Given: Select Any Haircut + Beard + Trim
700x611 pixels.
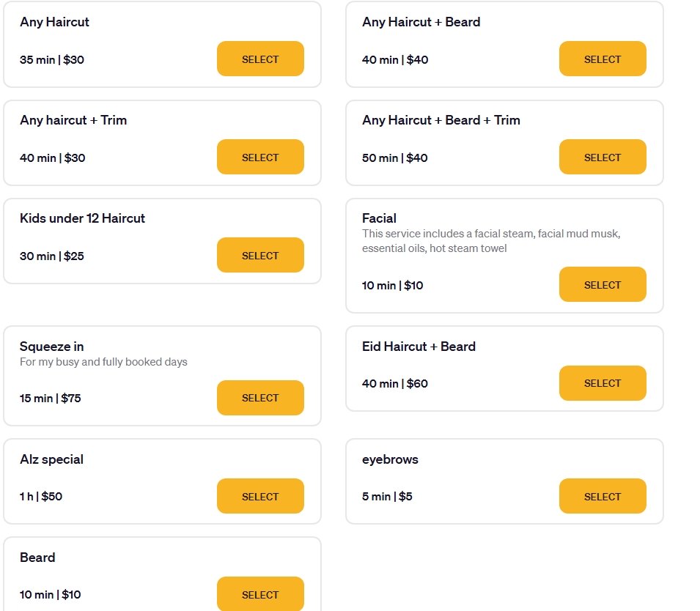Looking at the screenshot, I should pyautogui.click(x=603, y=158).
